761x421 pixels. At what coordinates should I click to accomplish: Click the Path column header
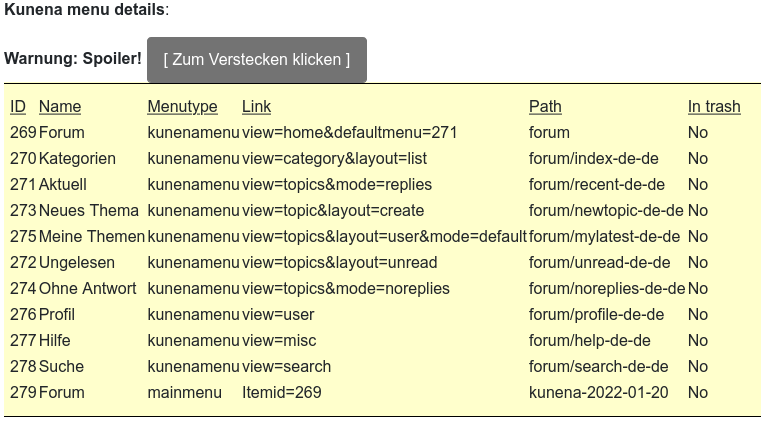[x=545, y=106]
